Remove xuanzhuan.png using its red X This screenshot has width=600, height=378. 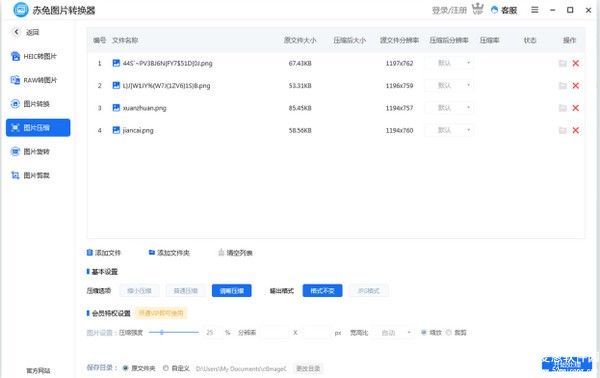(x=576, y=108)
